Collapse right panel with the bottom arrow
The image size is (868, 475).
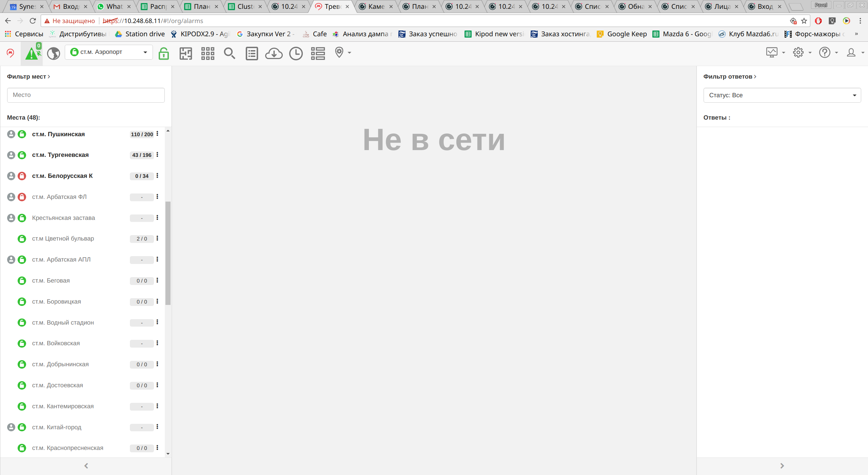782,466
